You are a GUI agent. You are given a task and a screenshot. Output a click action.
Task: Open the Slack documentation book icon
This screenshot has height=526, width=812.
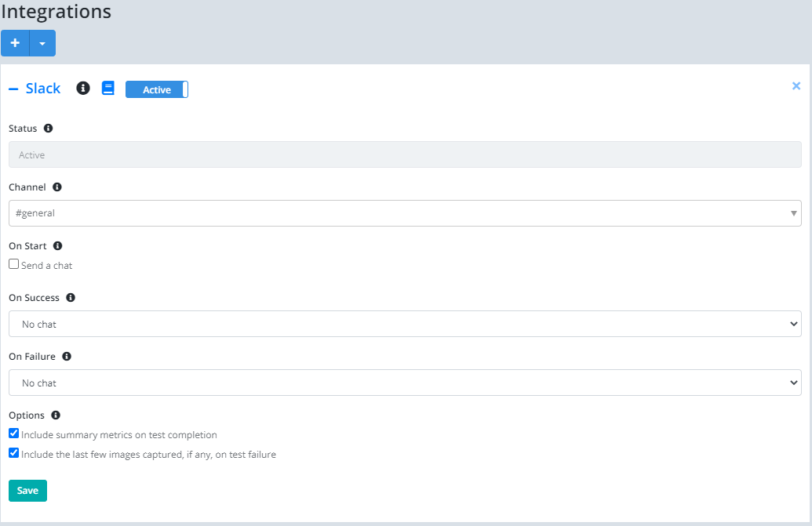107,88
